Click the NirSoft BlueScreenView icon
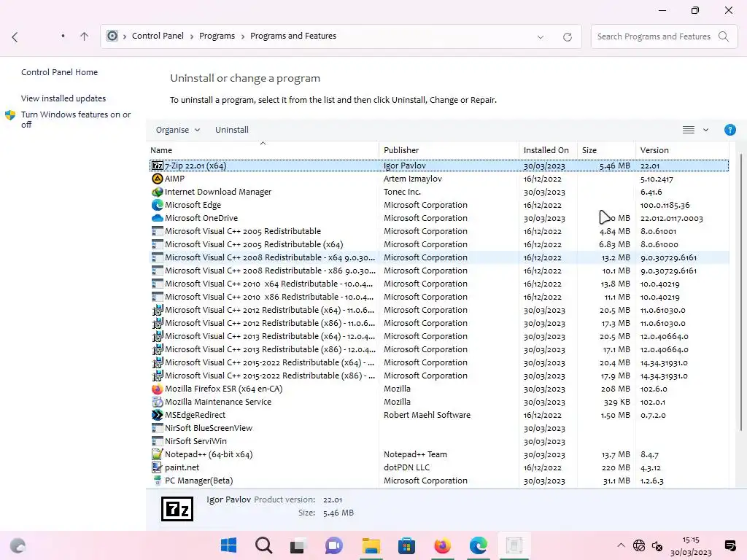The height and width of the screenshot is (560, 747). tap(158, 428)
